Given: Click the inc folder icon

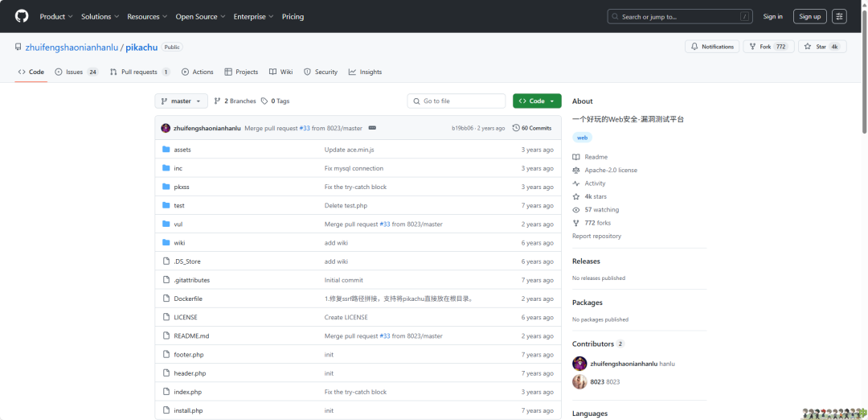Looking at the screenshot, I should click(x=166, y=168).
